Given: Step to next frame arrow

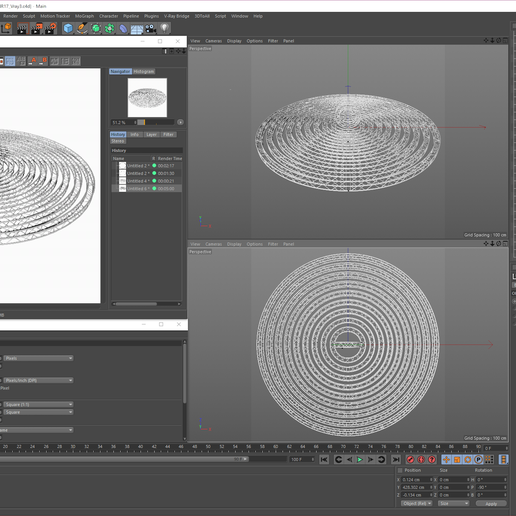Looking at the screenshot, I should [370, 460].
